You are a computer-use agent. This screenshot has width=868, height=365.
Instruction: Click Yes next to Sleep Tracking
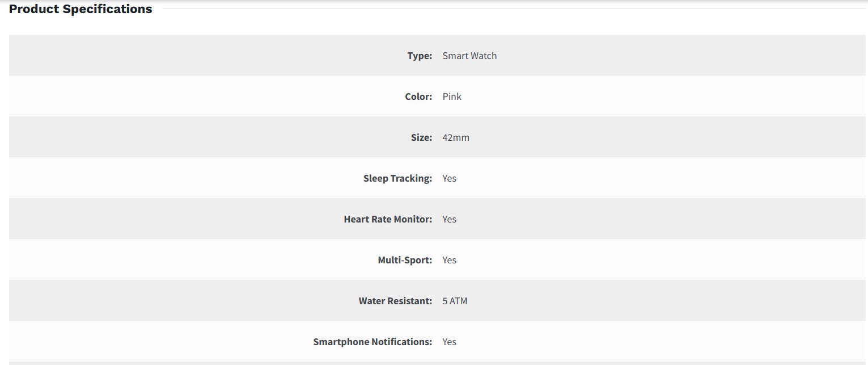449,178
